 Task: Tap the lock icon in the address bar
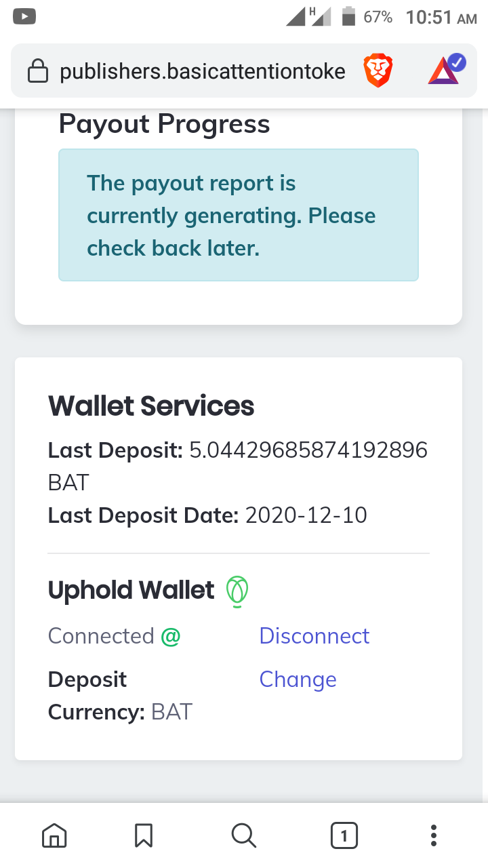tap(38, 71)
